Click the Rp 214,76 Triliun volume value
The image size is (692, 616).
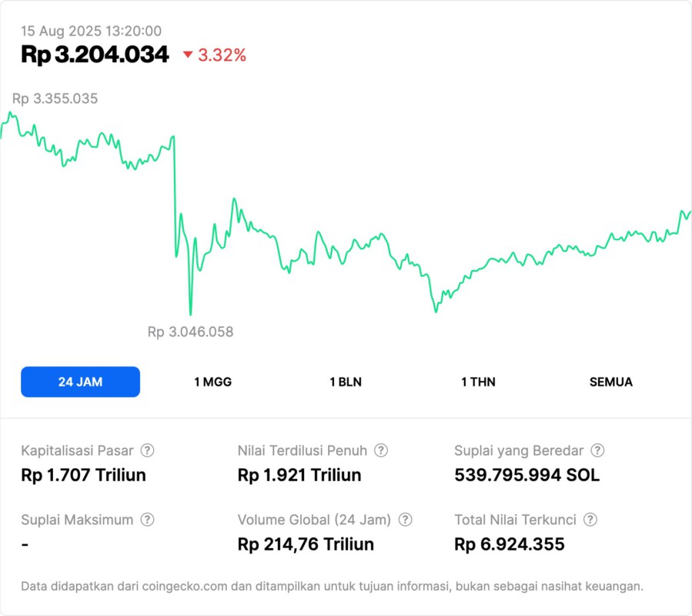306,544
